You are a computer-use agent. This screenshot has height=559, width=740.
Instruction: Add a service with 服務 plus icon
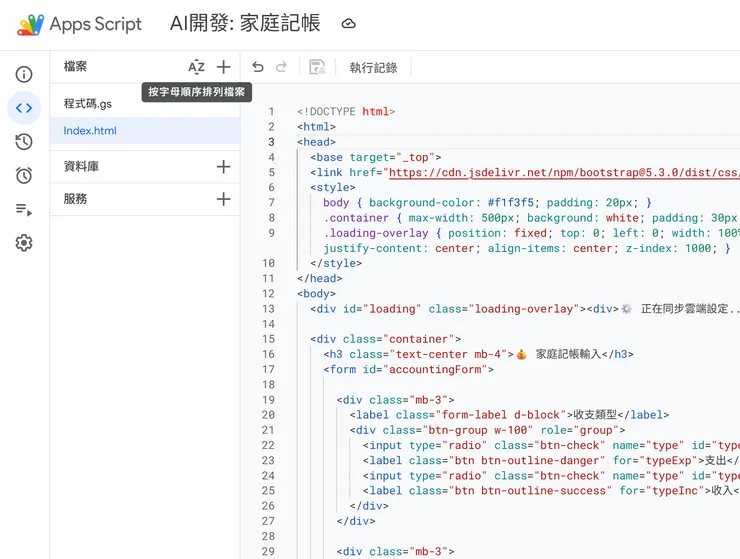coord(224,199)
